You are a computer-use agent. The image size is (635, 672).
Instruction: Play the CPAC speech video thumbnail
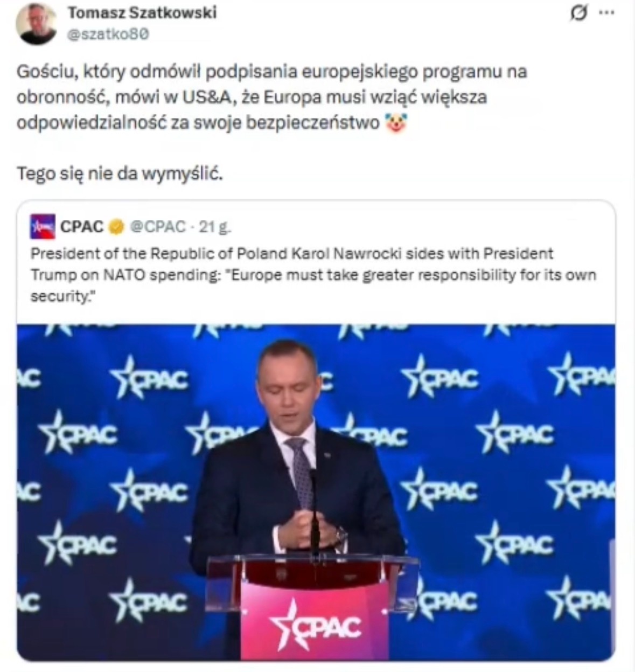tap(316, 492)
